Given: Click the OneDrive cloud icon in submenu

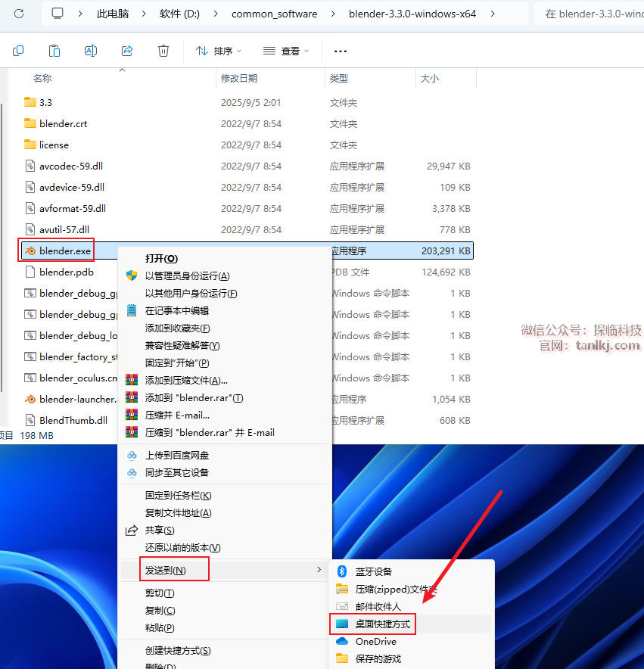Looking at the screenshot, I should pyautogui.click(x=342, y=641).
